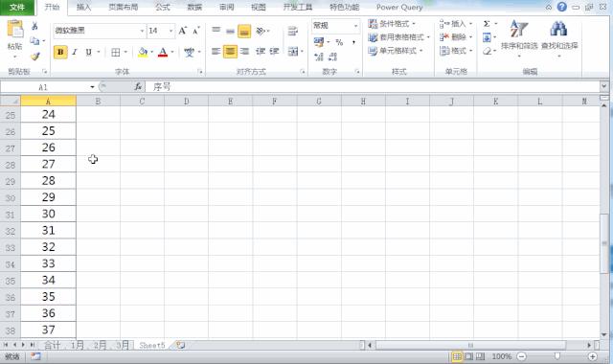The image size is (613, 364).
Task: Apply comma style
Action: [353, 42]
